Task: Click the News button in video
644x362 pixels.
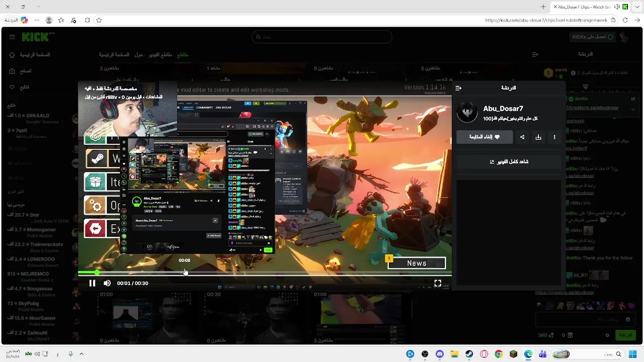Action: (x=417, y=263)
